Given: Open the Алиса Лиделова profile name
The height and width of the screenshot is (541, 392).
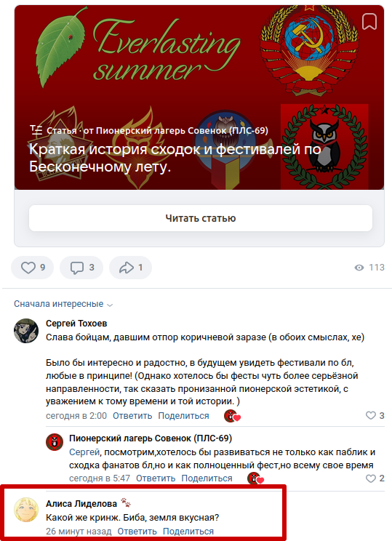Looking at the screenshot, I should (x=81, y=504).
